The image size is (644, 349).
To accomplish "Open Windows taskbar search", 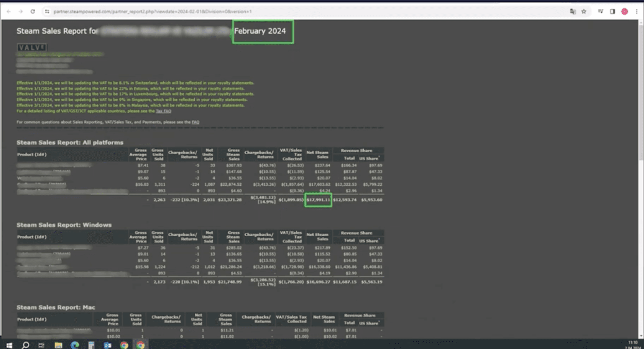I will [26, 345].
